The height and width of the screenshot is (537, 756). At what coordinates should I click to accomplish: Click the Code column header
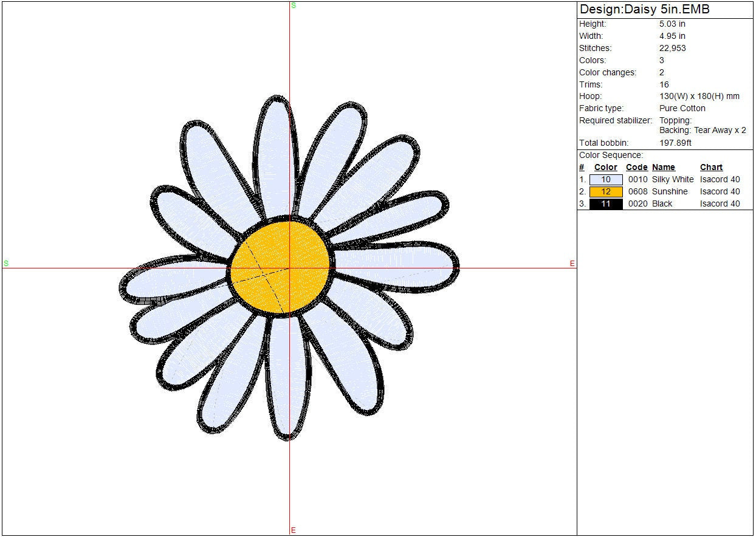pos(636,168)
